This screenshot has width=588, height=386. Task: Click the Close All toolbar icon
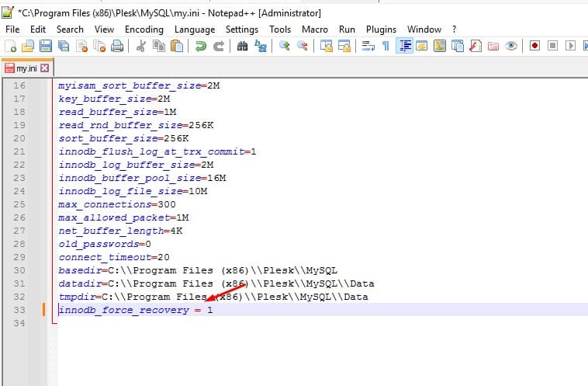click(x=99, y=46)
